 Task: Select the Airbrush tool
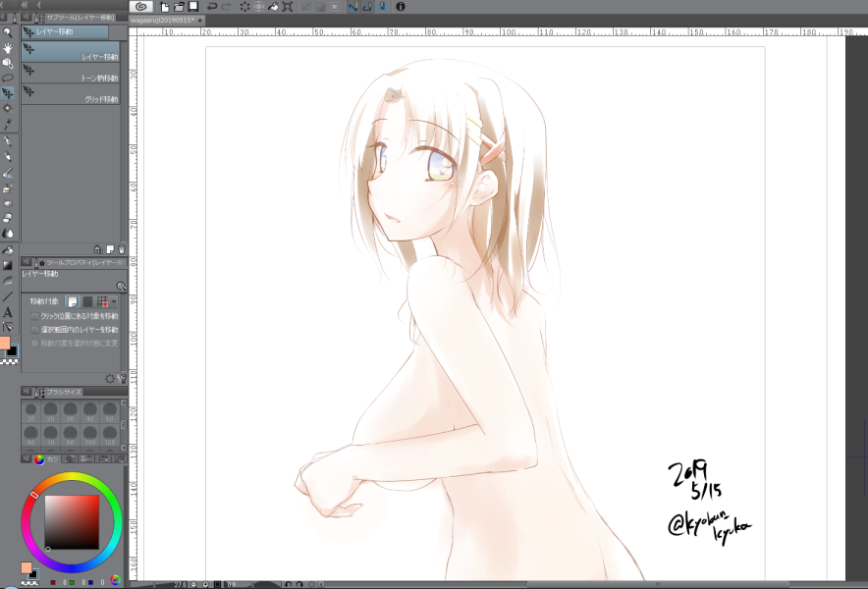coord(8,188)
